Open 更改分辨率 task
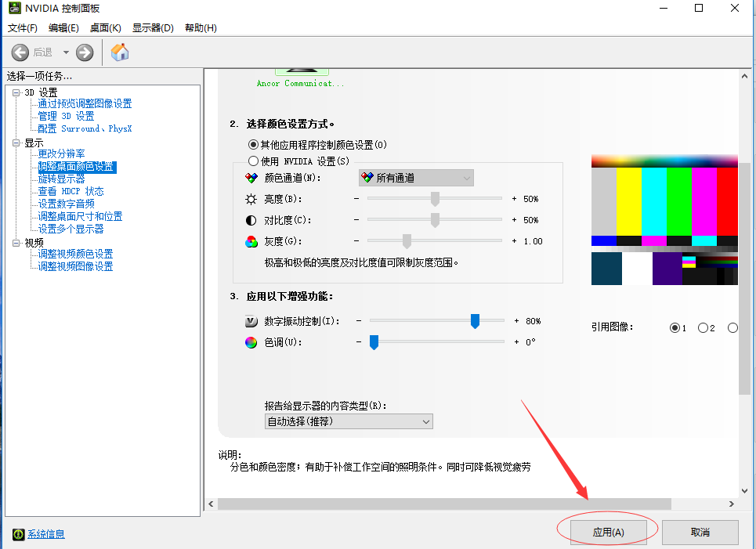Viewport: 756px width, 549px height. 61,154
